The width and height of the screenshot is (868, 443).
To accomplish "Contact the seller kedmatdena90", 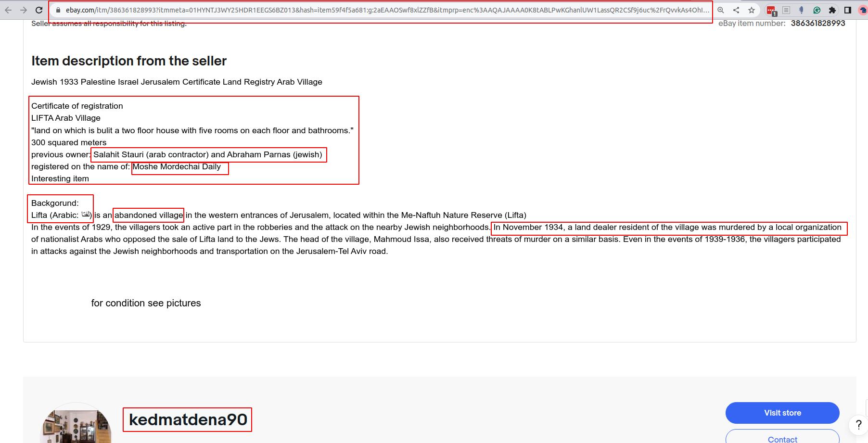I will pyautogui.click(x=782, y=438).
